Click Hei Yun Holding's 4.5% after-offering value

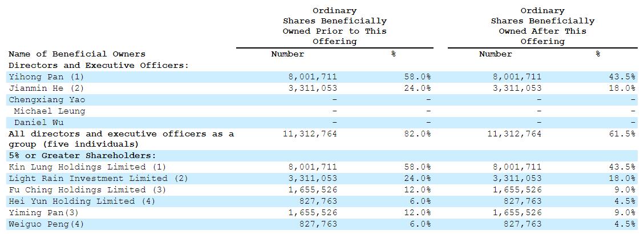(x=625, y=201)
